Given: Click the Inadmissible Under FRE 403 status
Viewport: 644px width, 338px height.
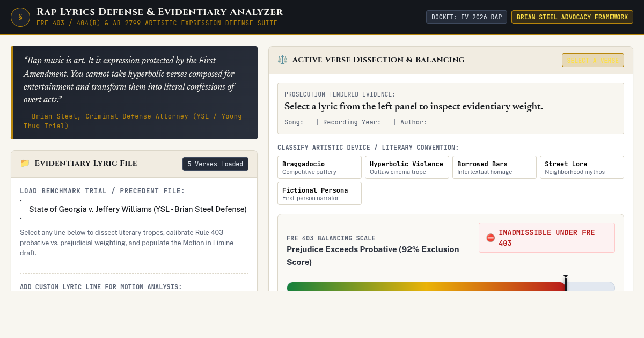Looking at the screenshot, I should pos(547,238).
